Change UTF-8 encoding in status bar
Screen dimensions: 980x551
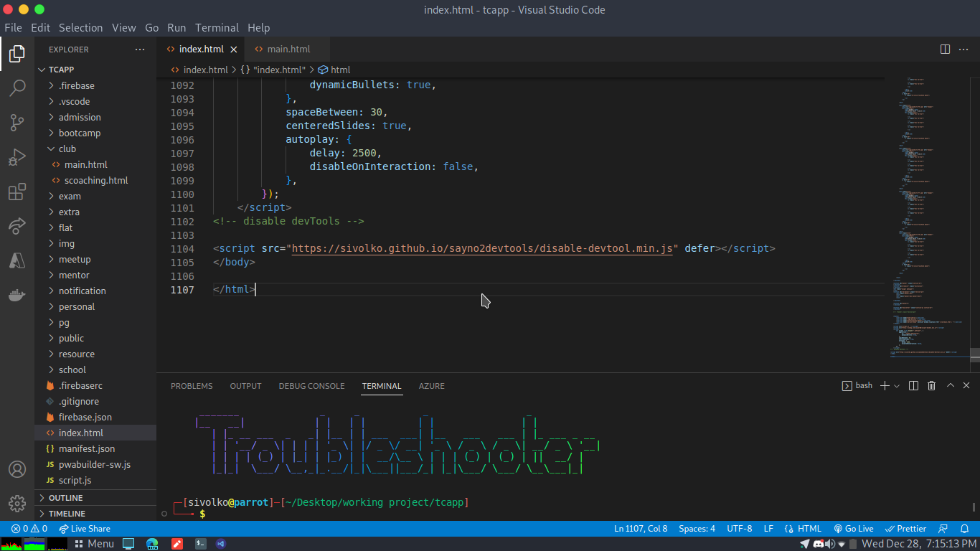click(740, 529)
